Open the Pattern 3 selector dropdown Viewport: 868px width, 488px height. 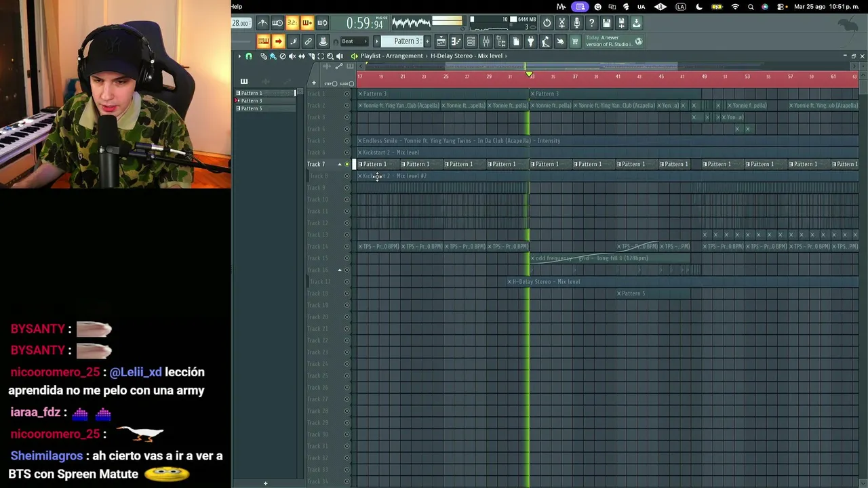(x=402, y=41)
